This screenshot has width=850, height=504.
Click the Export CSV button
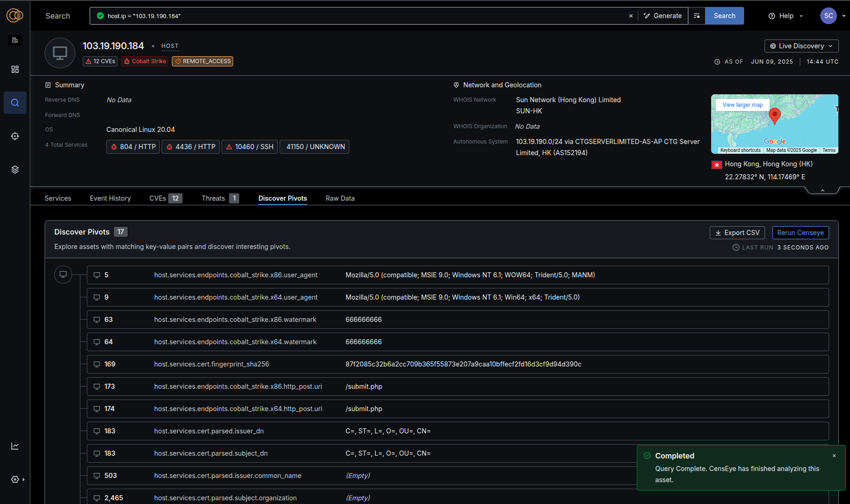[737, 233]
